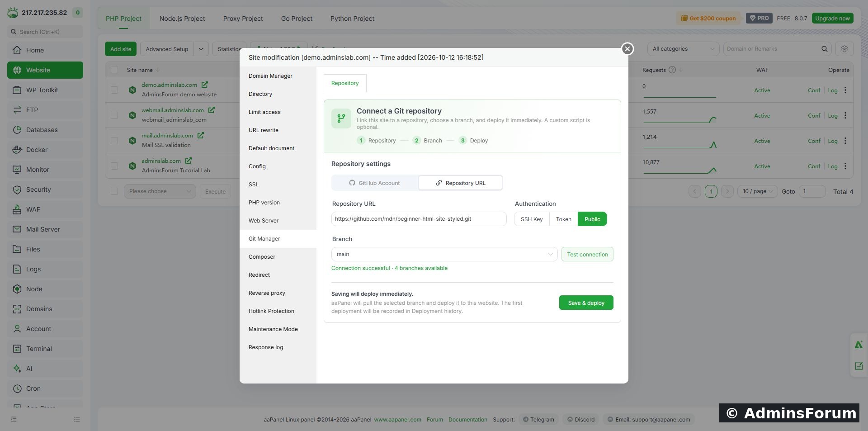Click the Upgrade now button
Viewport: 868px width, 431px height.
(832, 18)
